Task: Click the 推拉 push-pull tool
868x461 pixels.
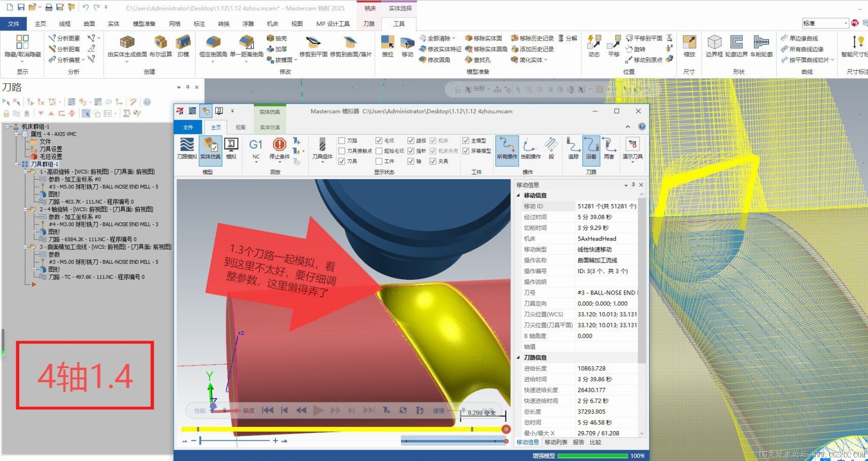Action: pyautogui.click(x=387, y=47)
